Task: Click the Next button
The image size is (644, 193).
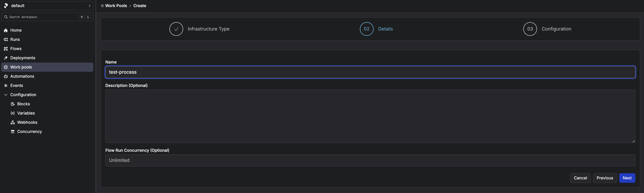Action: point(627,178)
